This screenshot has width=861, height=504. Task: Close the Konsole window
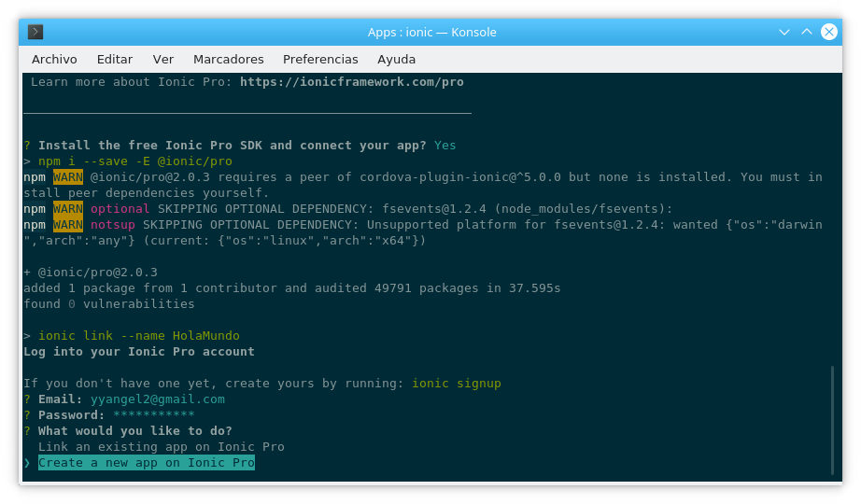[x=829, y=32]
